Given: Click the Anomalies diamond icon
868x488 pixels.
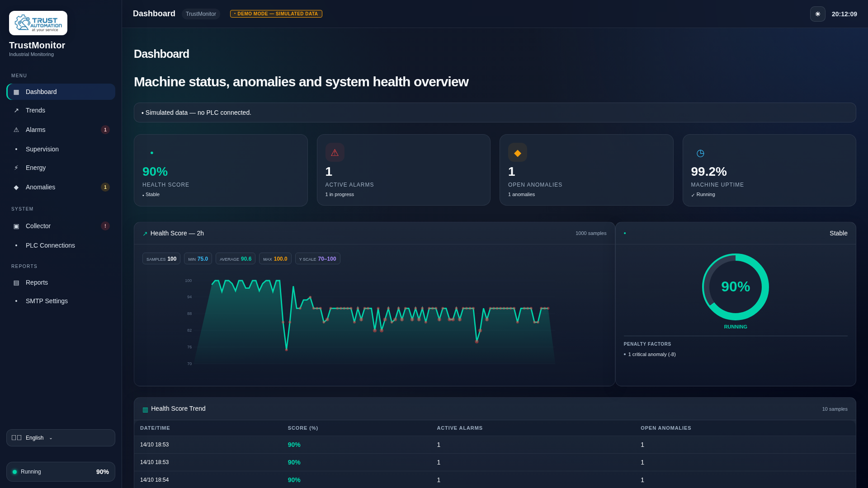Looking at the screenshot, I should point(16,187).
